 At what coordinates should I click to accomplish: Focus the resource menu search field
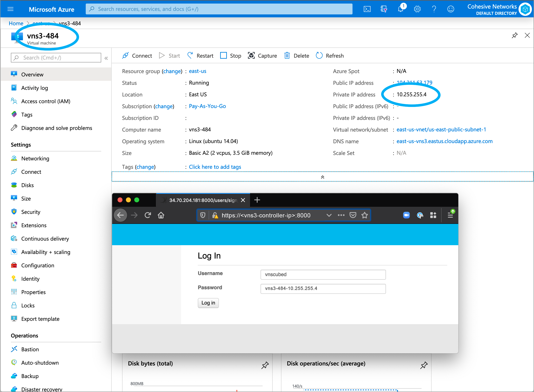pyautogui.click(x=56, y=58)
